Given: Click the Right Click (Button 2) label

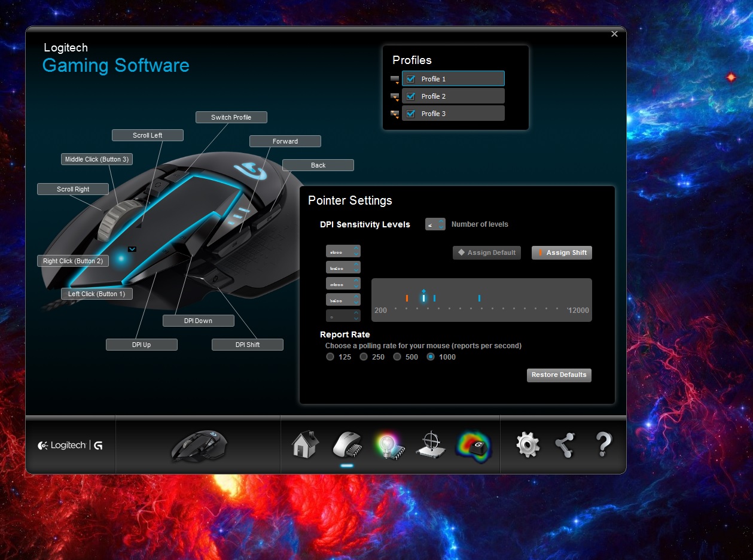Looking at the screenshot, I should click(x=73, y=261).
